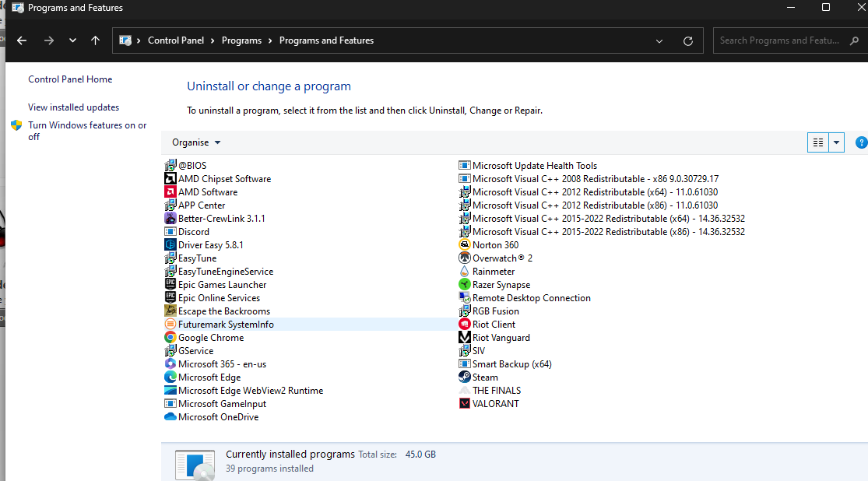This screenshot has width=868, height=481.
Task: Refresh the Programs and Features list
Action: coord(688,41)
